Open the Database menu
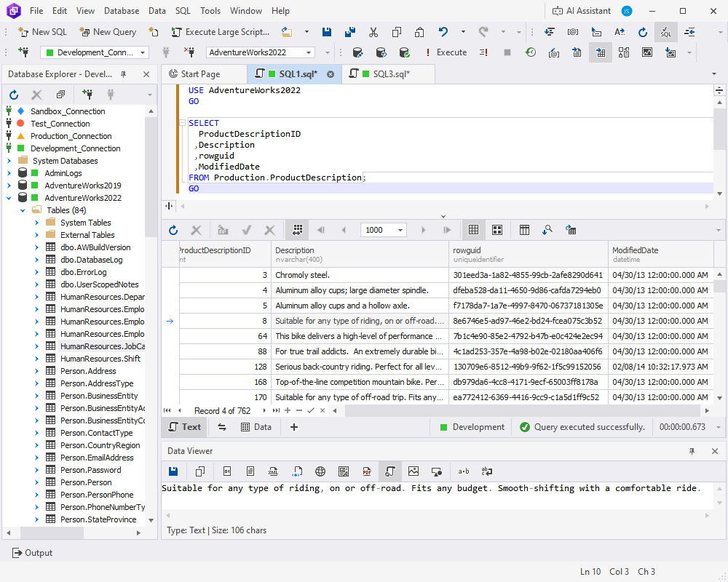Image resolution: width=728 pixels, height=582 pixels. point(121,10)
